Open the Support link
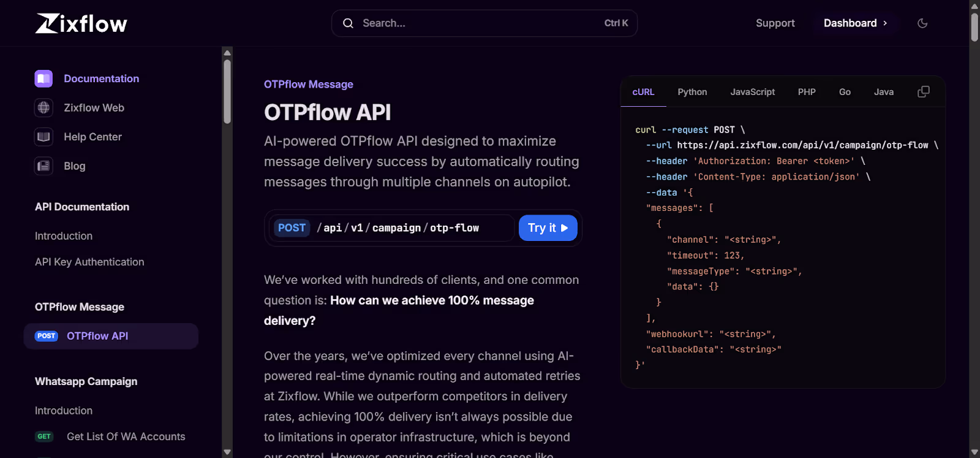 coord(775,23)
